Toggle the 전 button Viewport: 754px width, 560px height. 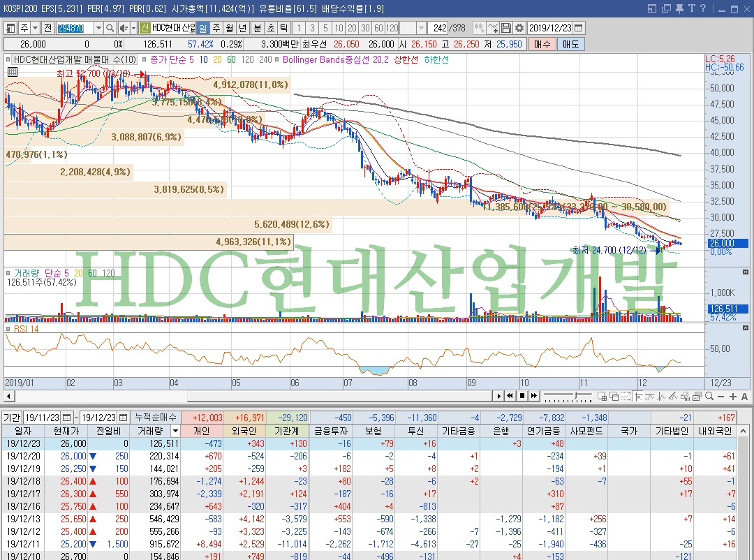tap(47, 28)
